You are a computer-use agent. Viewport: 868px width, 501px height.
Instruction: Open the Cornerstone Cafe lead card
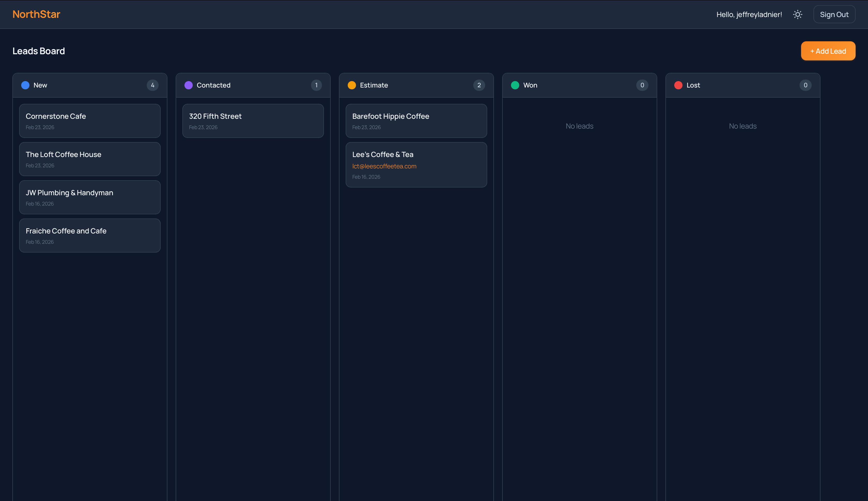pyautogui.click(x=90, y=121)
